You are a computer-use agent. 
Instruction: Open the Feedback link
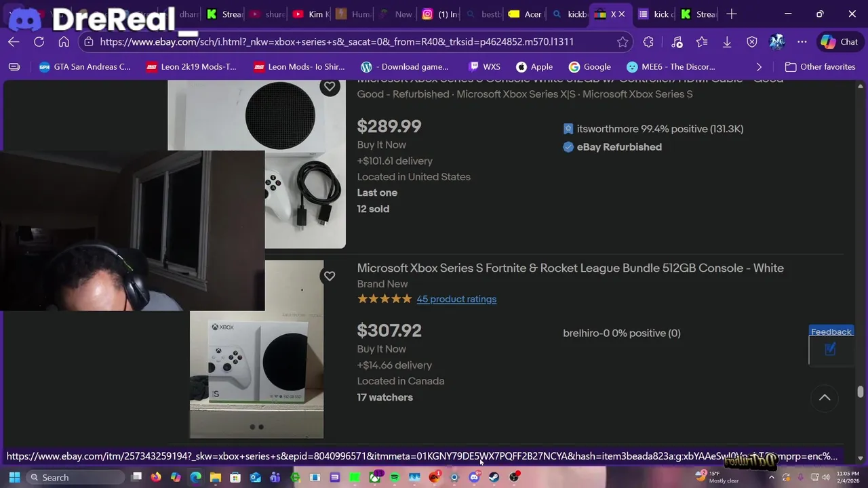(x=831, y=331)
